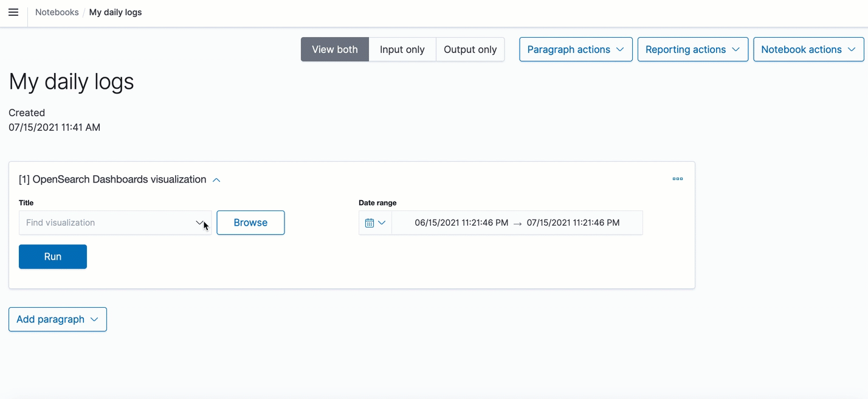Image resolution: width=868 pixels, height=399 pixels.
Task: Keep View both mode selected
Action: tap(334, 49)
